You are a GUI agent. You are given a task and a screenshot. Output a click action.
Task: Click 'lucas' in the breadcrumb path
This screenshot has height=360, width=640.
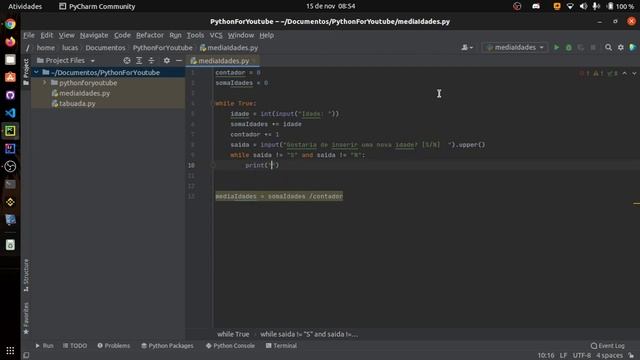tap(70, 48)
